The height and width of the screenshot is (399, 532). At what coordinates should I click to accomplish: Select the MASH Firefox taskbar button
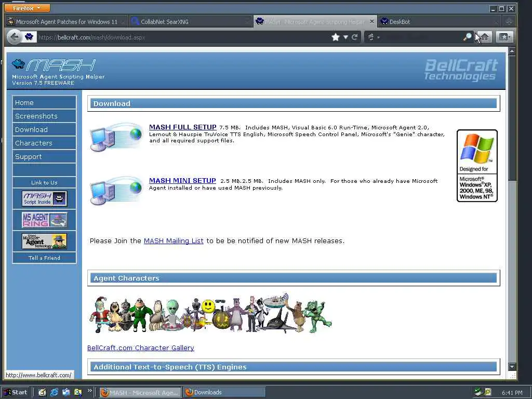tap(140, 392)
